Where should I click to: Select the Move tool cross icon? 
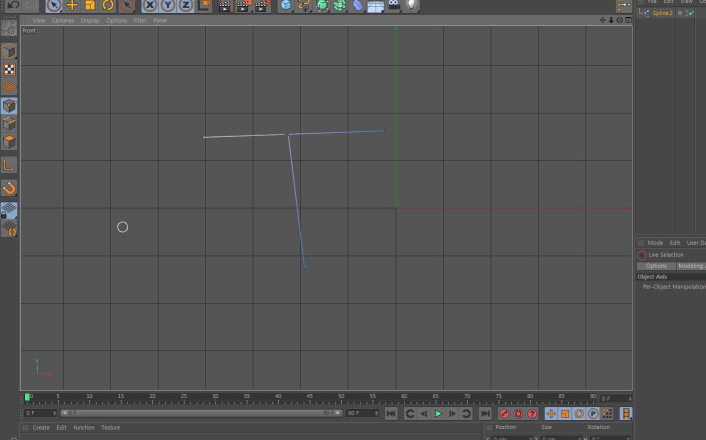tap(72, 5)
